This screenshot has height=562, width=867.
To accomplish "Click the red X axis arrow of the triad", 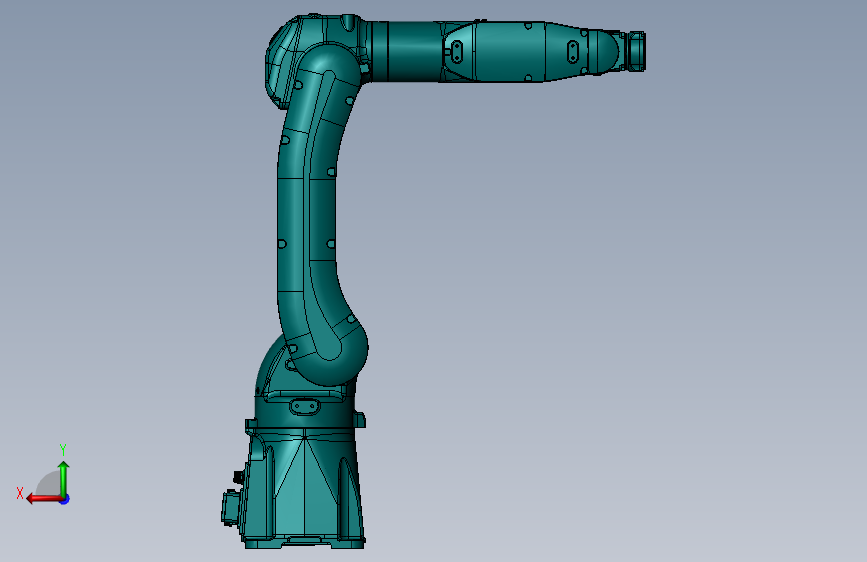I will pyautogui.click(x=43, y=499).
